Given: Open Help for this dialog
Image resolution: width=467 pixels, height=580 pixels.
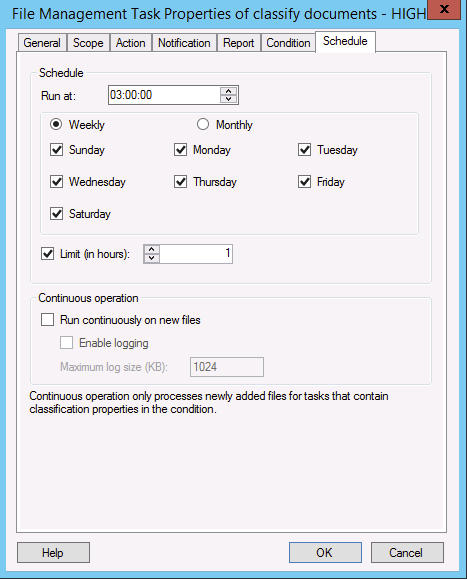Looking at the screenshot, I should point(53,552).
